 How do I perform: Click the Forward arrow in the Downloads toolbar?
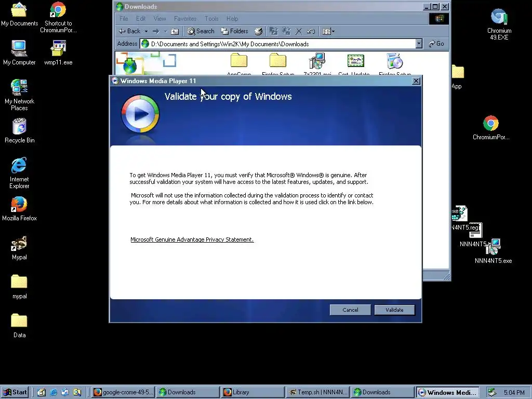point(156,31)
